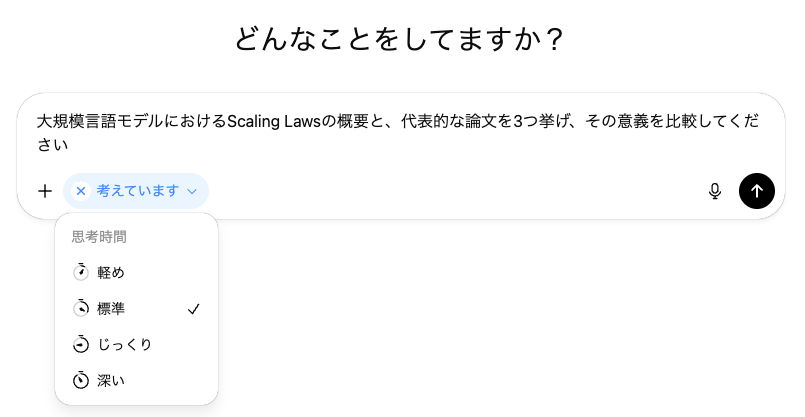805x417 pixels.
Task: Select the 軽め thinking time option
Action: 111,272
